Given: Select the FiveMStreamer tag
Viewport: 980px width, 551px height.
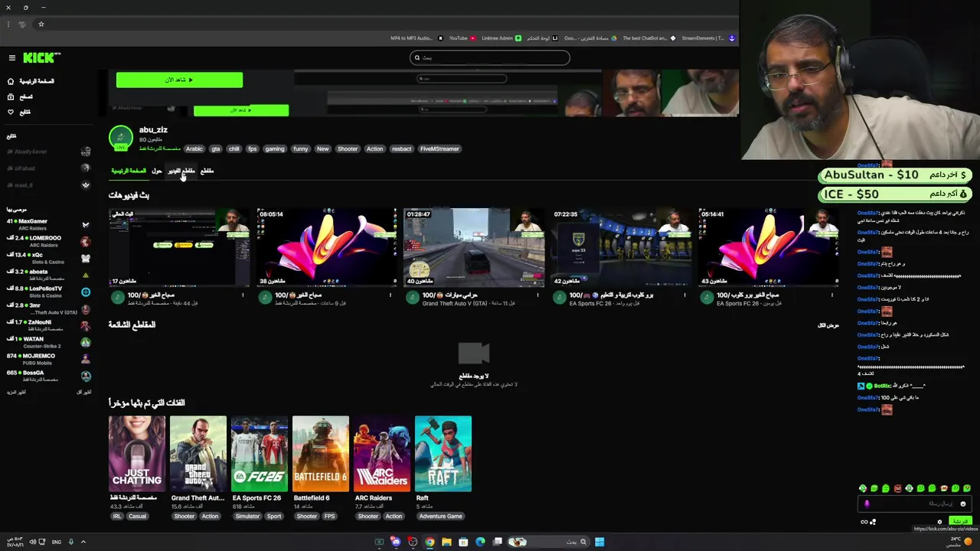Looking at the screenshot, I should pyautogui.click(x=439, y=149).
